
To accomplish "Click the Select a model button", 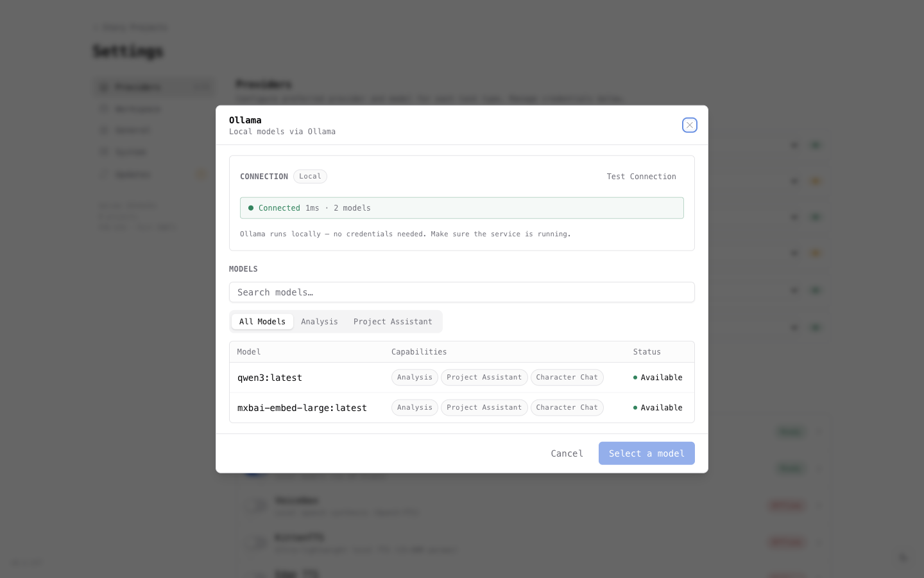I will [x=646, y=453].
